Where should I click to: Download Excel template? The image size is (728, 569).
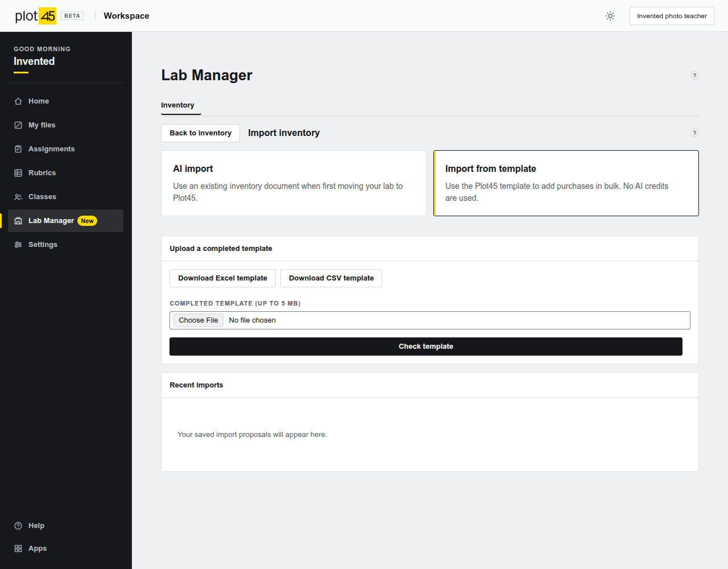coord(222,278)
